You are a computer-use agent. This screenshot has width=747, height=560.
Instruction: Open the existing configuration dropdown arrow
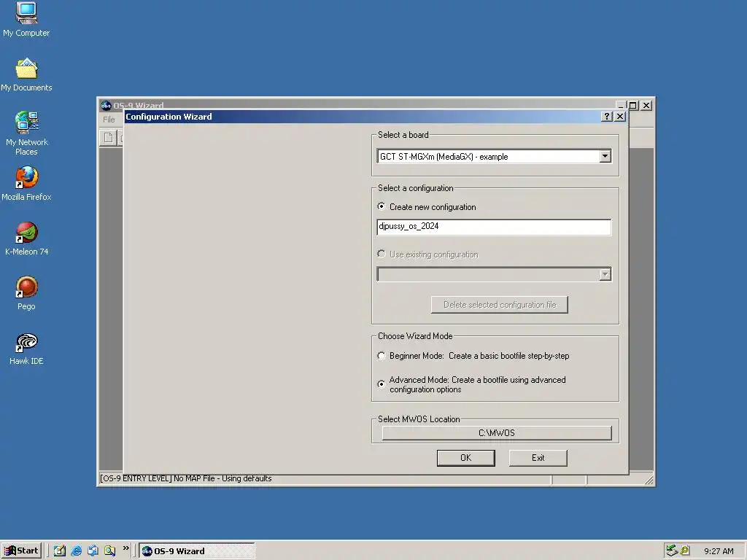pos(605,274)
